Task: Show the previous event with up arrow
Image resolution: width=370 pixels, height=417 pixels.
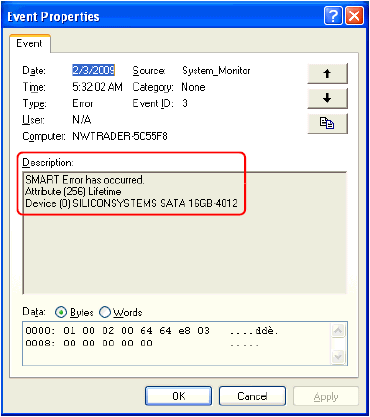Action: (x=327, y=73)
